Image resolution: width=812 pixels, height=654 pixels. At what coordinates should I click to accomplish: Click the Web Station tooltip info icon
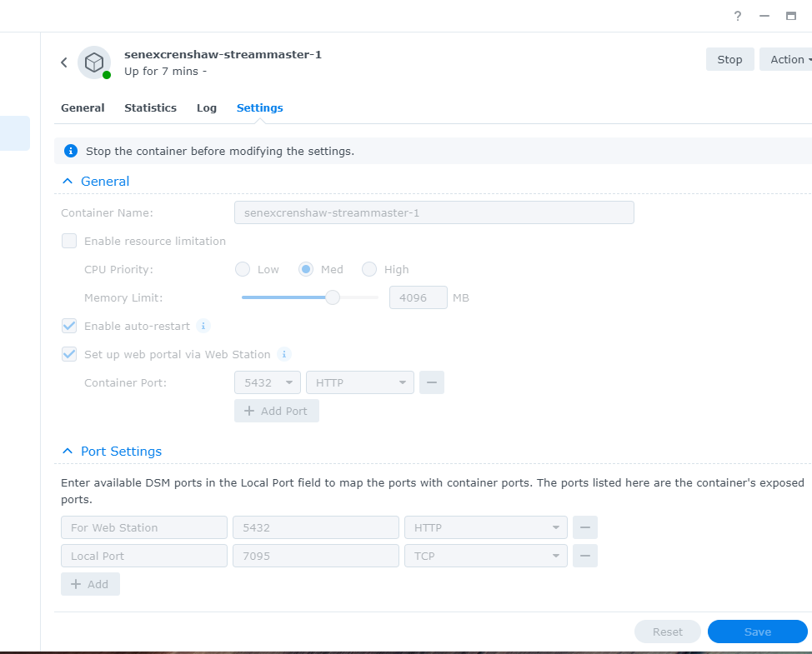coord(283,354)
